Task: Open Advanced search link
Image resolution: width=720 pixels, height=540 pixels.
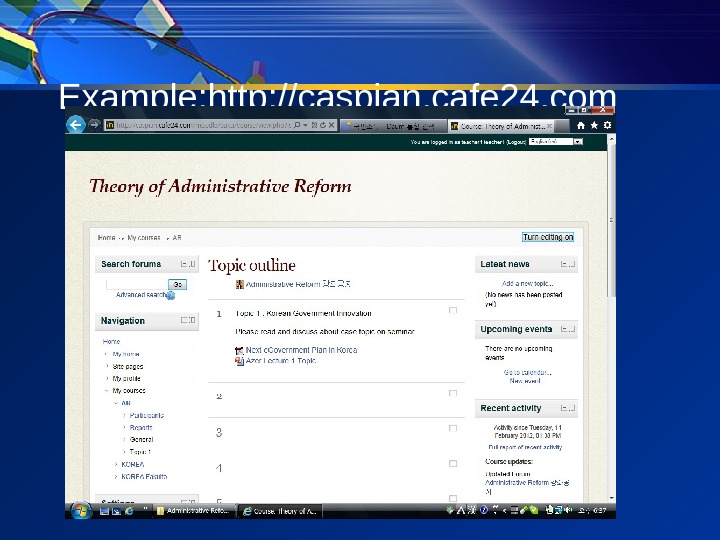Action: (x=141, y=295)
